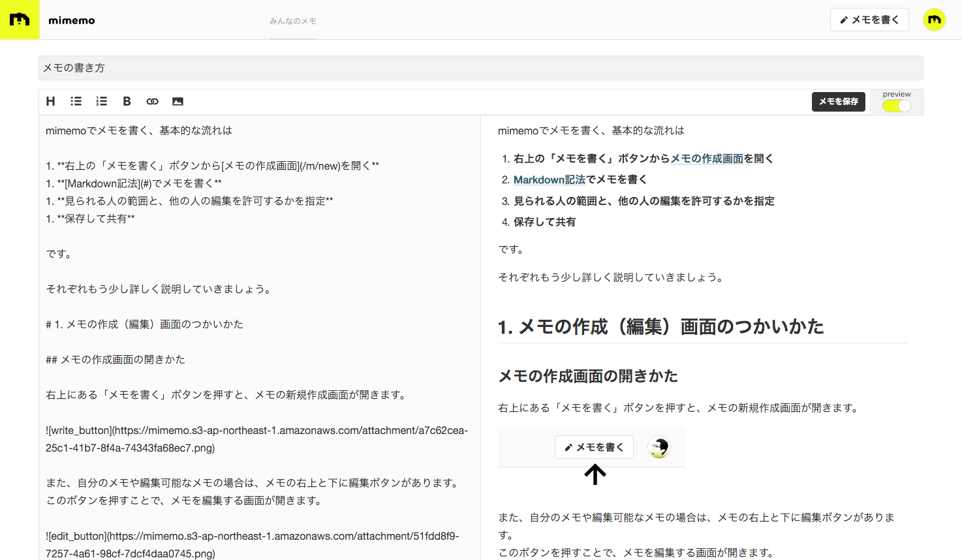This screenshot has height=560, width=962.
Task: Insert a heading with the H icon
Action: (x=50, y=101)
